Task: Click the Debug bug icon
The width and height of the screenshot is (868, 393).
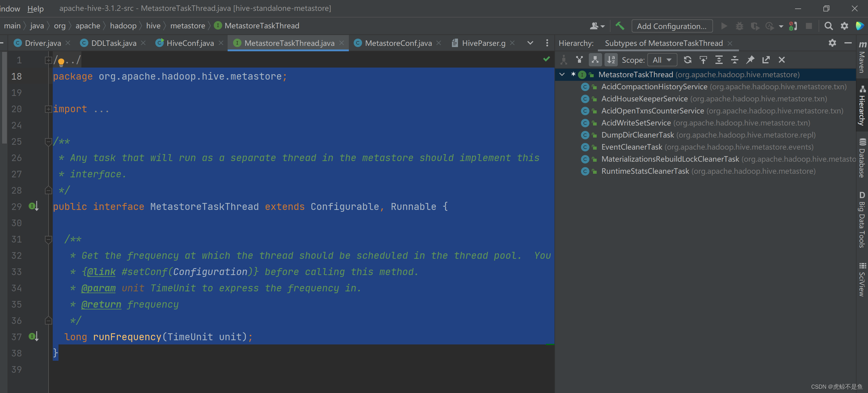Action: tap(739, 26)
